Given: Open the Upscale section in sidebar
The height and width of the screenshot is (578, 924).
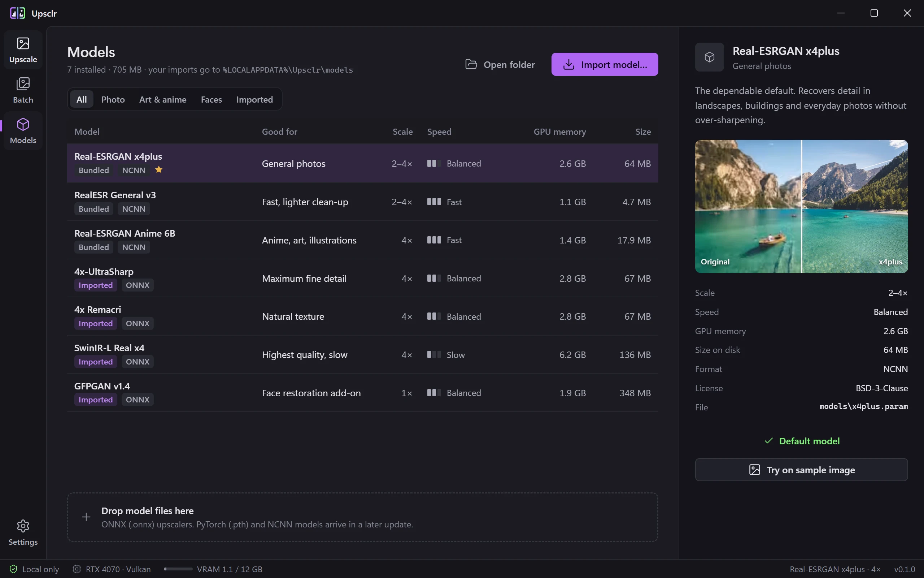Looking at the screenshot, I should (x=23, y=50).
